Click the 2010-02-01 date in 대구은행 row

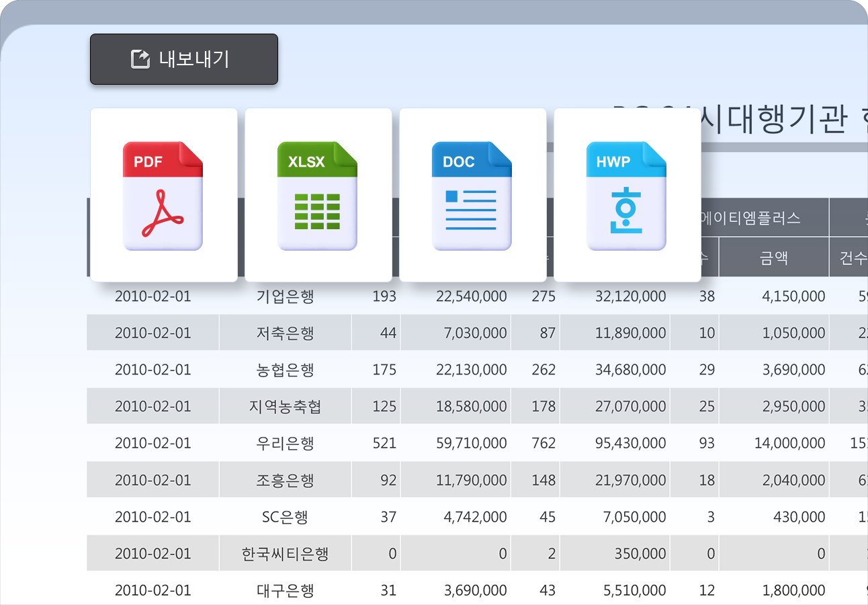[153, 591]
